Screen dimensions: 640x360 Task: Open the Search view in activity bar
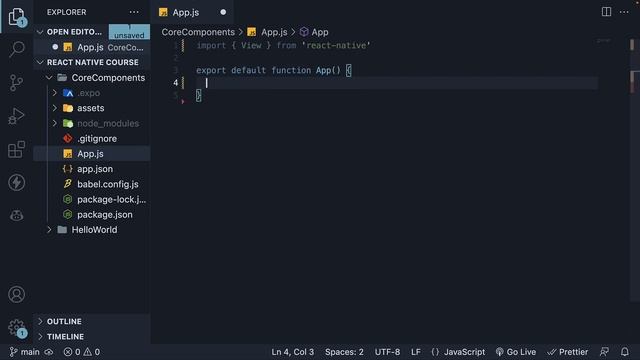pos(16,49)
